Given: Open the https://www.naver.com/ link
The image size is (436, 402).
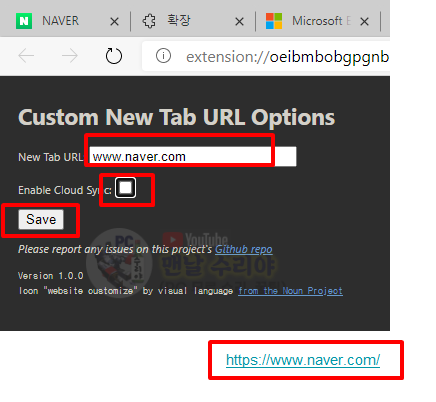Looking at the screenshot, I should pyautogui.click(x=303, y=360).
